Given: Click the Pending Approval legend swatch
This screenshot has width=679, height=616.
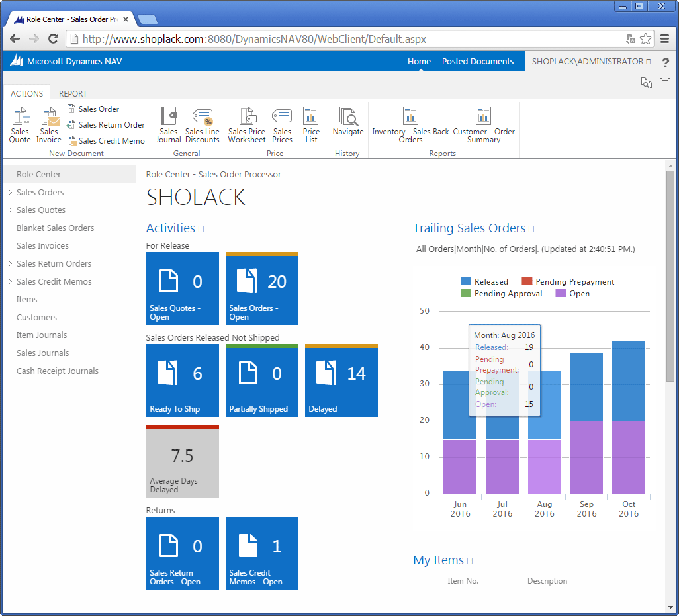Looking at the screenshot, I should (466, 294).
